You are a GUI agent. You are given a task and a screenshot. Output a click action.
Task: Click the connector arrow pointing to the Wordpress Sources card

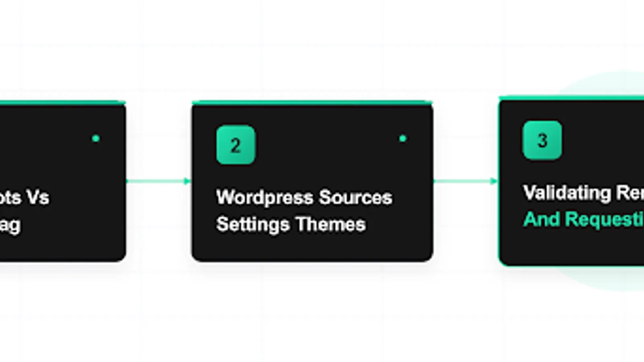pos(159,181)
